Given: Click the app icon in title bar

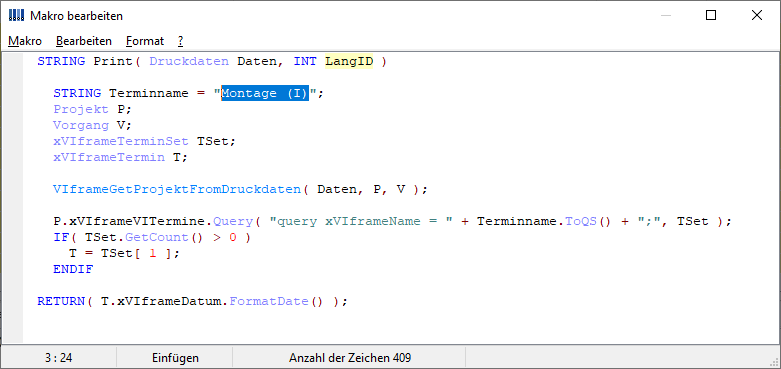Looking at the screenshot, I should [16, 15].
